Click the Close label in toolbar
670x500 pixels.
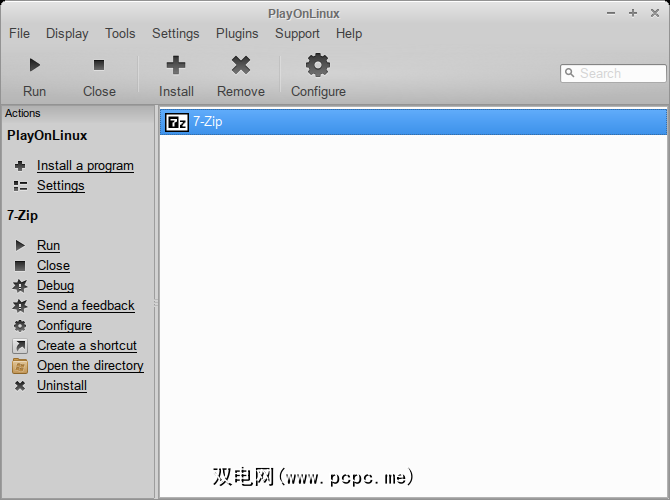coord(99,91)
